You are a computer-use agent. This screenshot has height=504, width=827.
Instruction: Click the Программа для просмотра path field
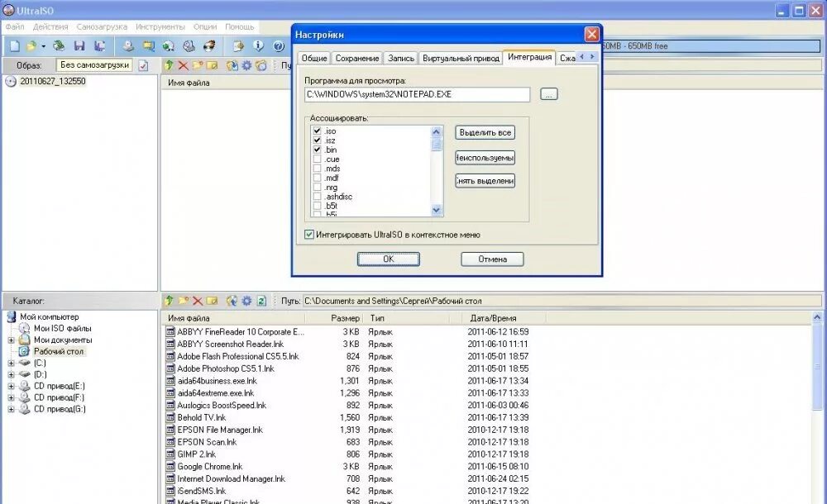[417, 94]
